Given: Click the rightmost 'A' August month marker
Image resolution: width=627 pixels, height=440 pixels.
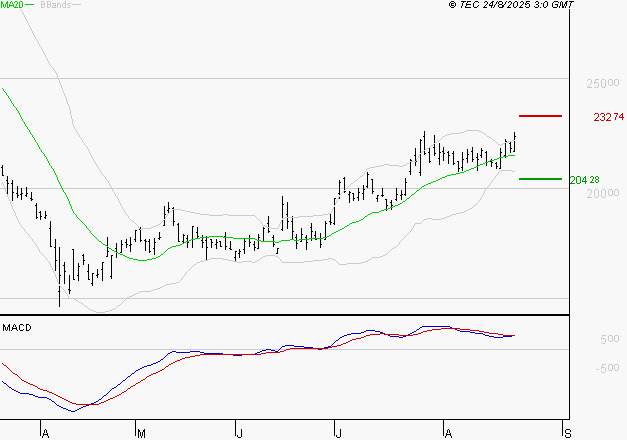Looking at the screenshot, I should point(447,433).
